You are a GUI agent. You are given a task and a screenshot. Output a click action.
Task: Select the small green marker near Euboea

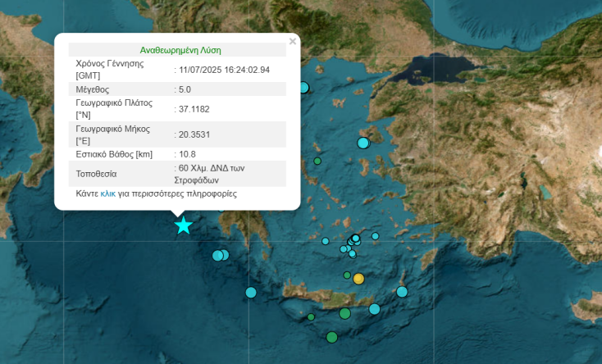tap(317, 161)
